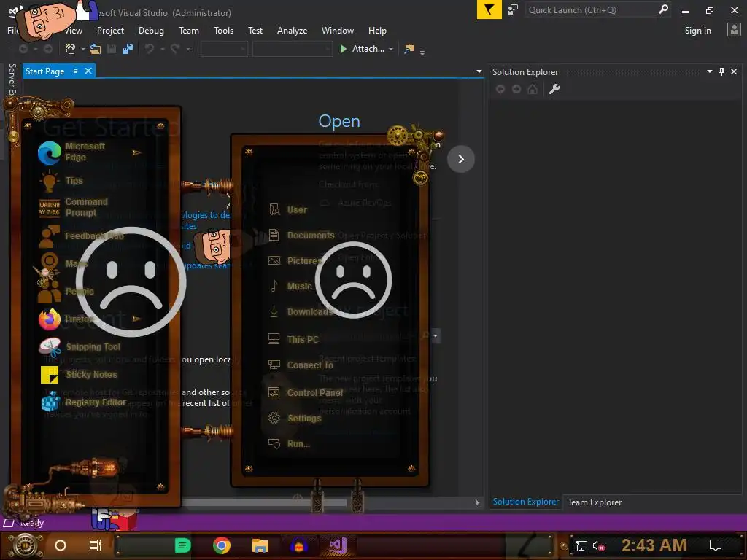
Task: Open Pictures from the start menu
Action: (295, 261)
